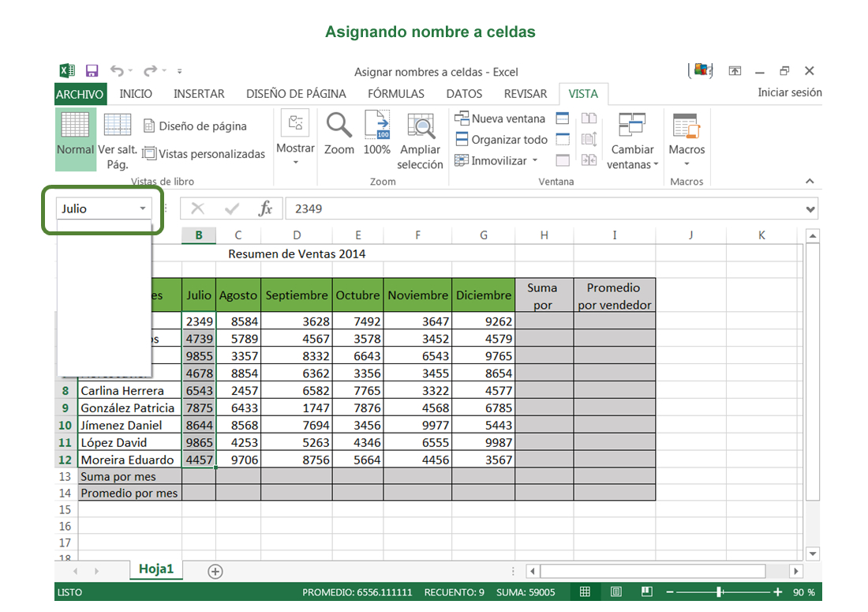Click the Promedio por vendedor header
Viewport: 868px width, 612px height.
[615, 296]
